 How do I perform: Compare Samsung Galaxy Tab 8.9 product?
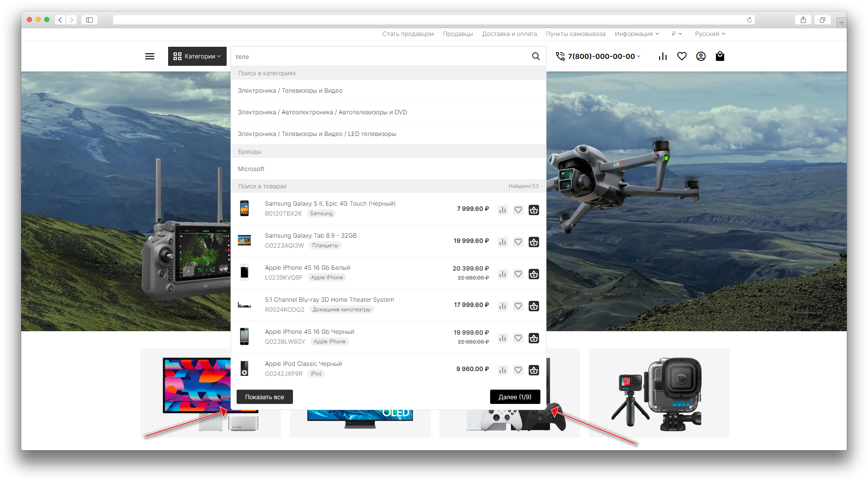(x=502, y=242)
